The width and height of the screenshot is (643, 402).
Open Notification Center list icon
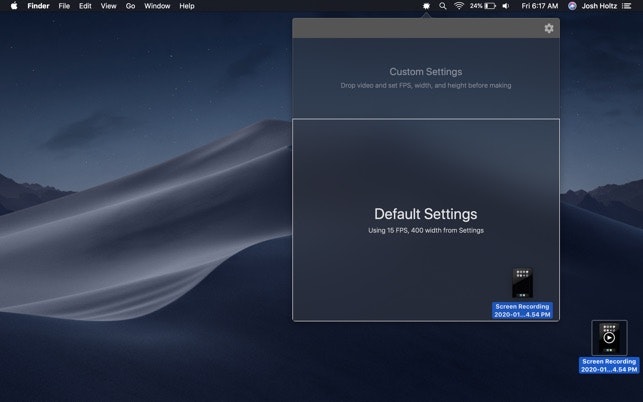(x=626, y=6)
